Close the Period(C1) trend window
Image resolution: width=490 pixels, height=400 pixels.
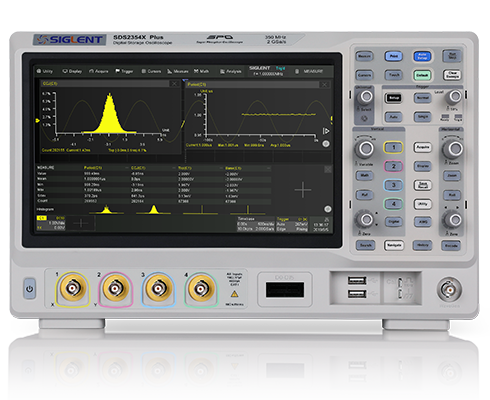point(324,85)
